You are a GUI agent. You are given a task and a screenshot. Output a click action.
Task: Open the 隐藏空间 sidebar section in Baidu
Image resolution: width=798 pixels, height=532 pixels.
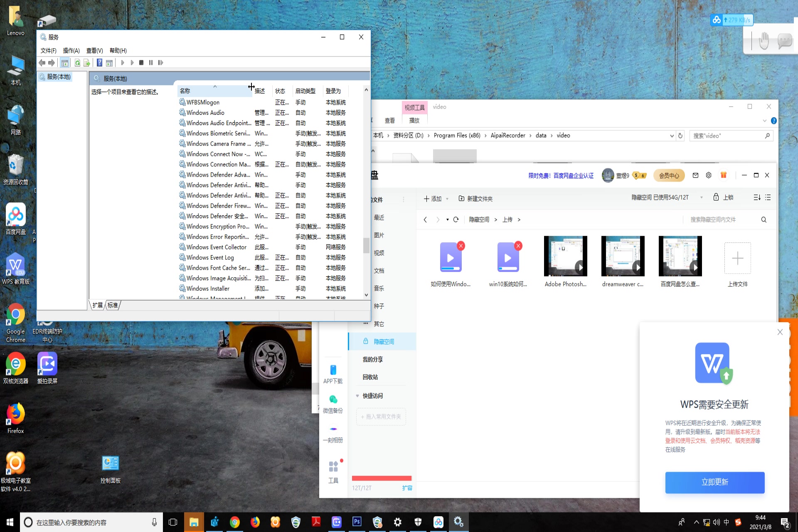(x=385, y=341)
